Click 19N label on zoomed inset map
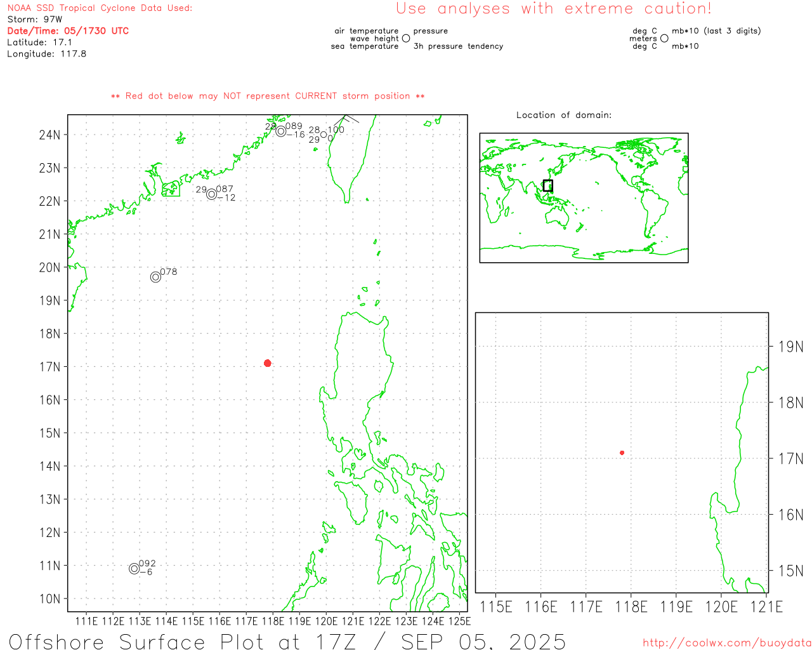This screenshot has width=812, height=650. tap(791, 347)
